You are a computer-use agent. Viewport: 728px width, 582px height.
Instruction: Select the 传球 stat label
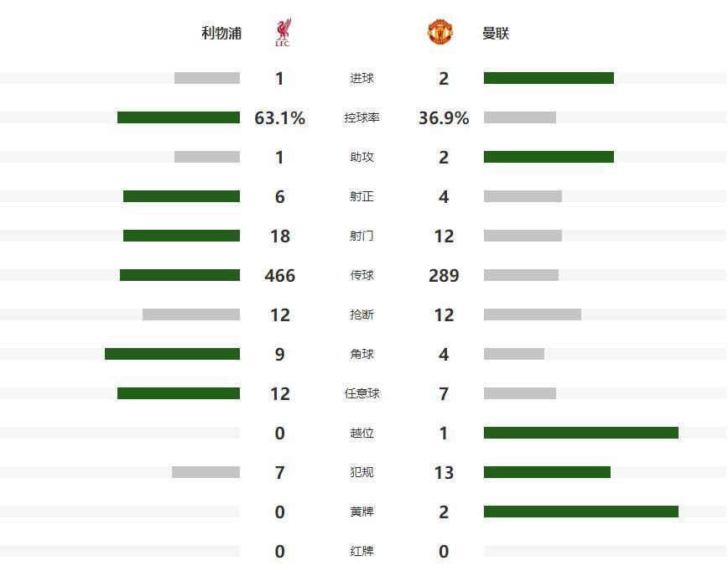point(361,276)
